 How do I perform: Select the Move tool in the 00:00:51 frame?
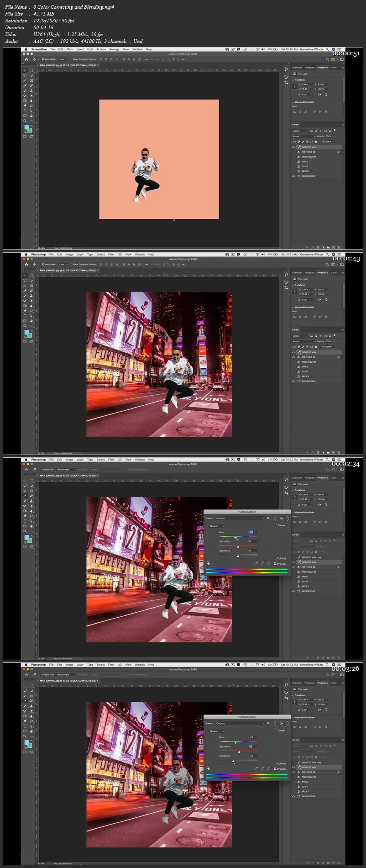click(26, 71)
